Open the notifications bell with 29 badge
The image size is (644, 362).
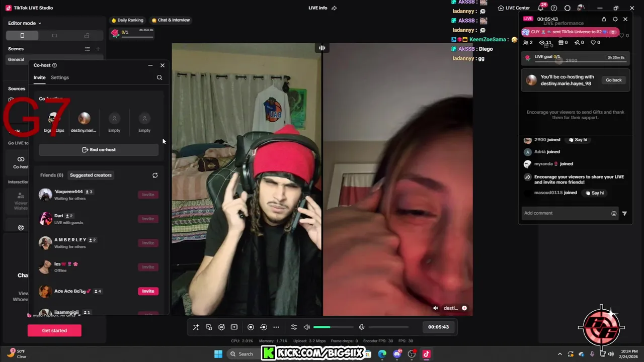(541, 8)
